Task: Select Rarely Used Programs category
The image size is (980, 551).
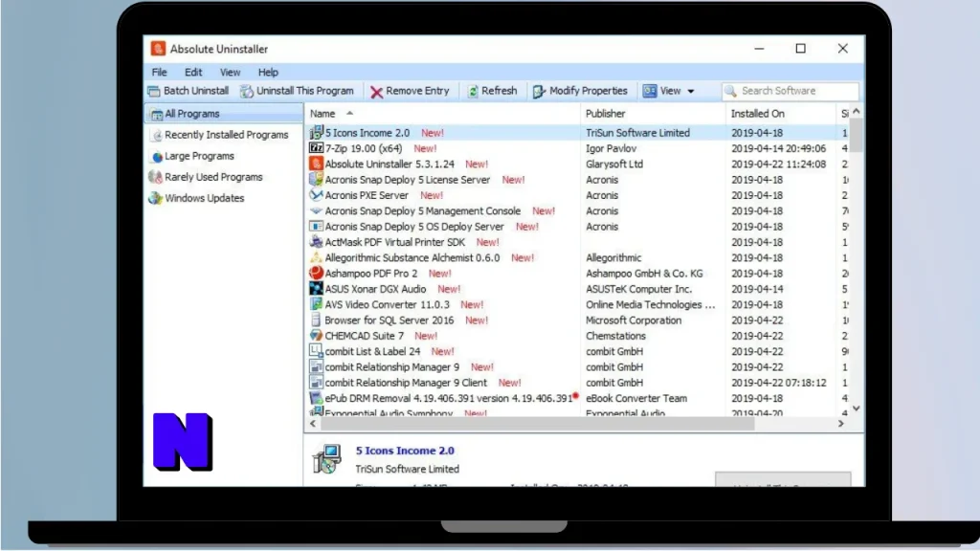Action: 213,177
